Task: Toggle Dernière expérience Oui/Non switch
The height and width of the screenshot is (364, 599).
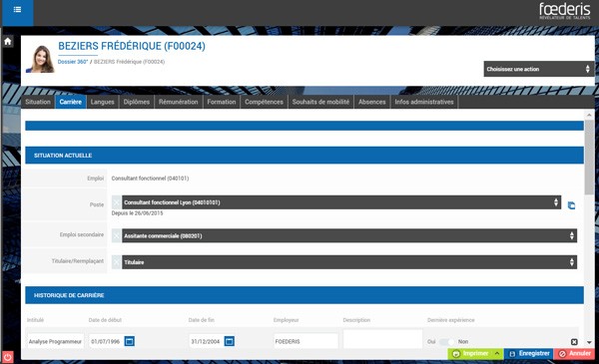Action: 446,341
